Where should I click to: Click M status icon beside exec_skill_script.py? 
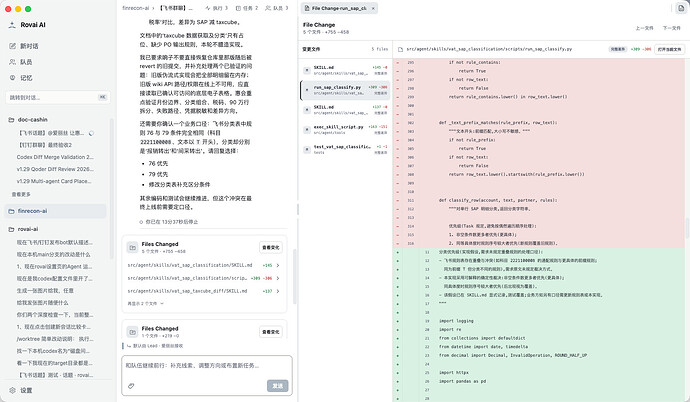[307, 130]
